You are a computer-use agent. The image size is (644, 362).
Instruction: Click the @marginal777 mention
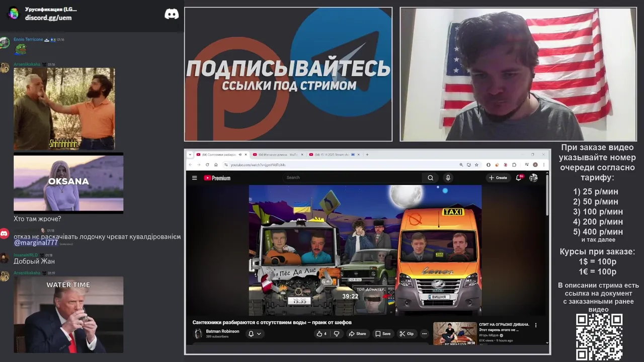[x=36, y=243]
